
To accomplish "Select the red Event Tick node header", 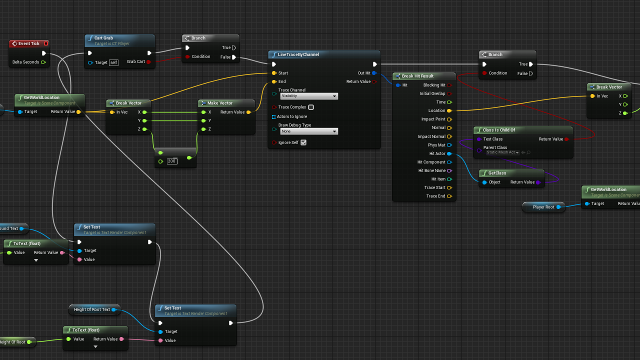I will [x=29, y=43].
